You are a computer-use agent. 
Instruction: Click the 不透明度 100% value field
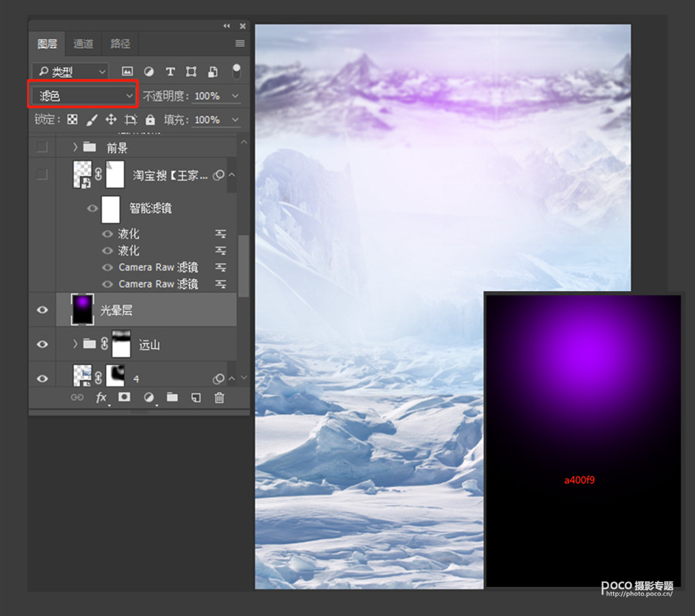tap(208, 96)
